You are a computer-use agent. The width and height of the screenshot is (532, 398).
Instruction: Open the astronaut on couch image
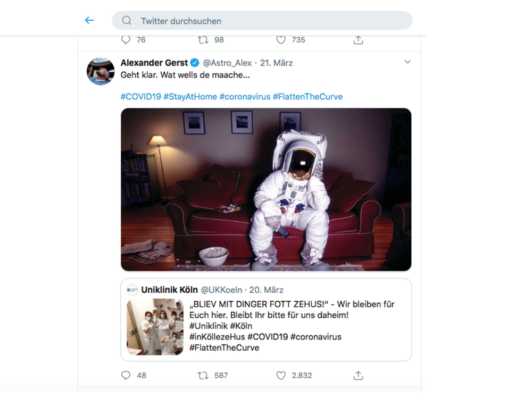266,190
